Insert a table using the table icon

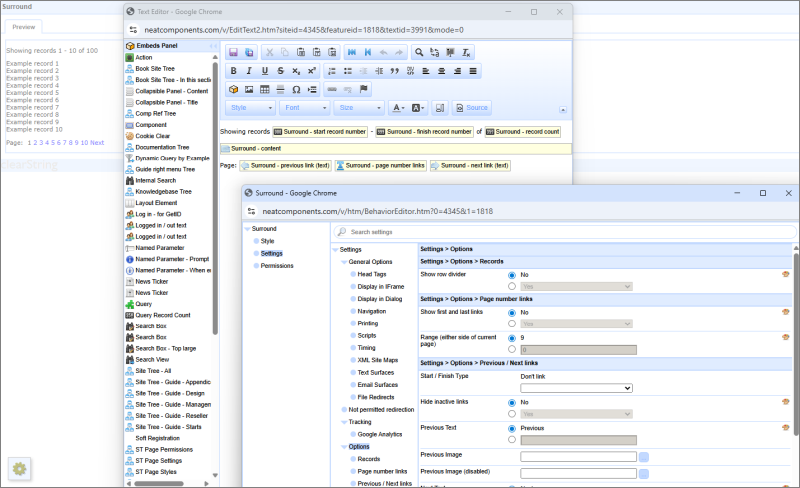pos(264,89)
